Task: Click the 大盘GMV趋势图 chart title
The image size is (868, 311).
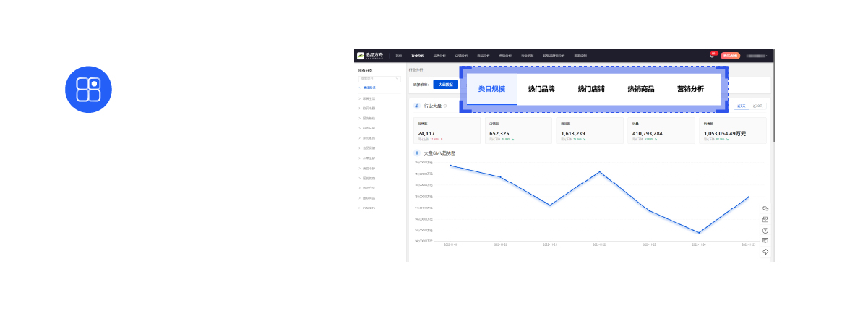Action: click(x=439, y=153)
